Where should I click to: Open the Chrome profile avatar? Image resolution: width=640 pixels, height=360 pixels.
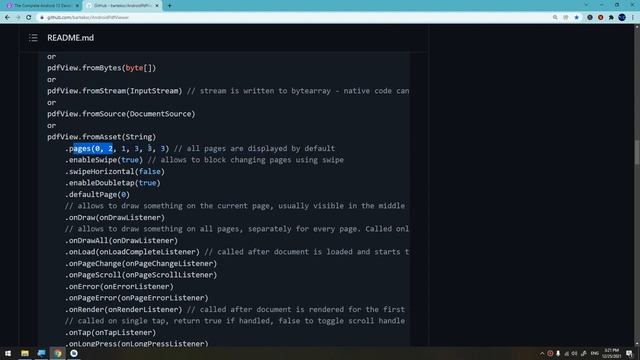[x=622, y=18]
